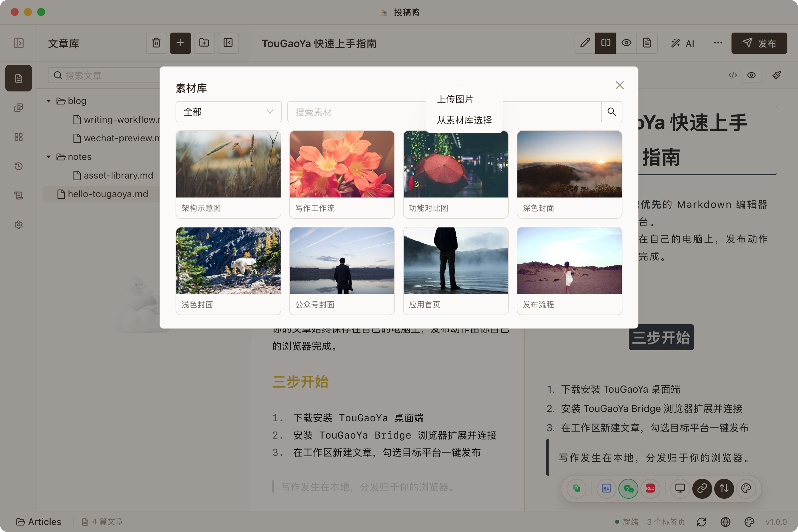The height and width of the screenshot is (532, 798).
Task: Open the palette theme icon in floating toolbar
Action: click(746, 488)
